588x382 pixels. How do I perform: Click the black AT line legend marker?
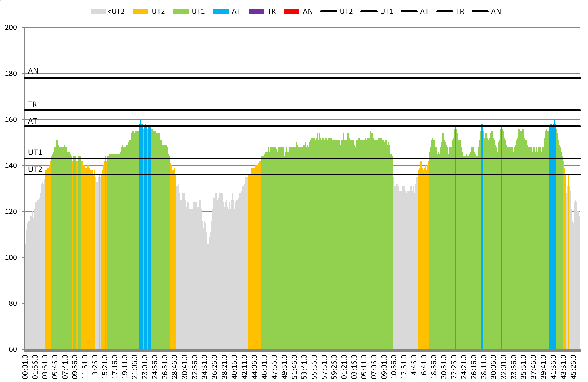pyautogui.click(x=409, y=12)
